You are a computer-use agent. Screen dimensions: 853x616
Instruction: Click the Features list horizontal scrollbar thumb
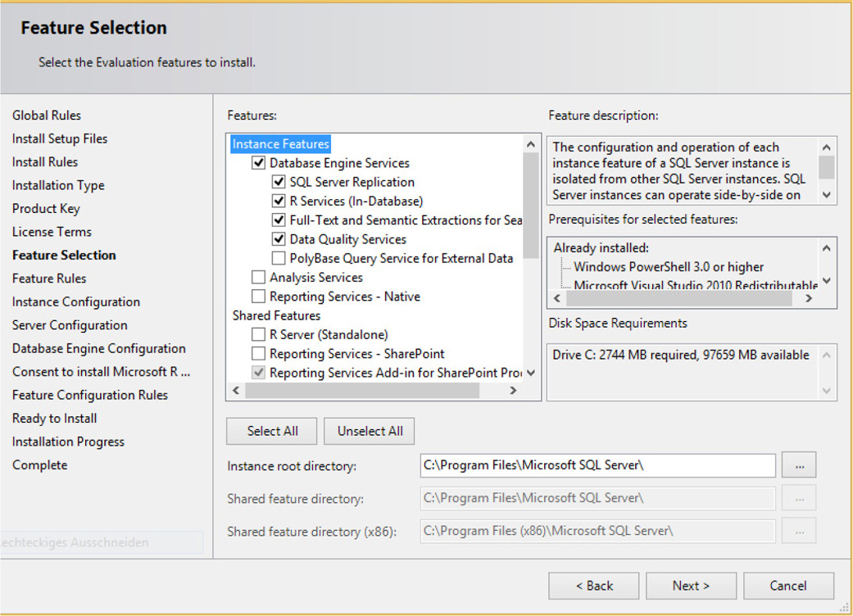point(362,391)
